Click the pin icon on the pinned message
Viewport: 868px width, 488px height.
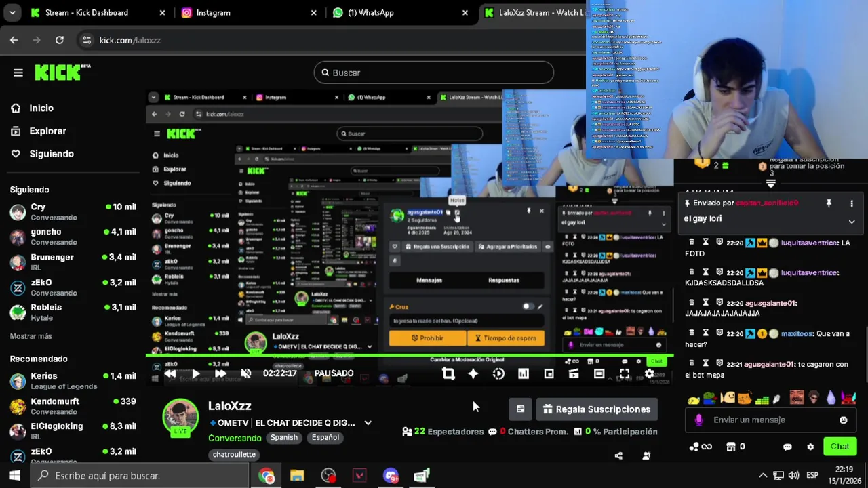[x=829, y=203]
